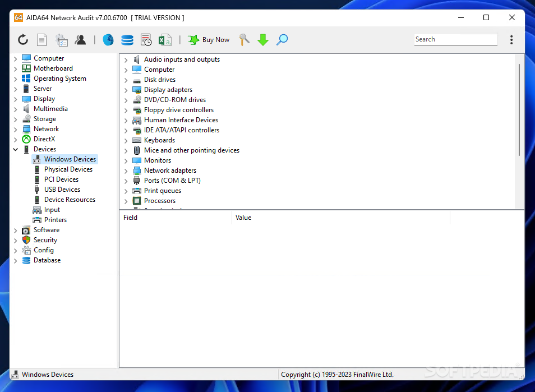Select Human Interface Devices entry
The width and height of the screenshot is (535, 392).
point(181,120)
